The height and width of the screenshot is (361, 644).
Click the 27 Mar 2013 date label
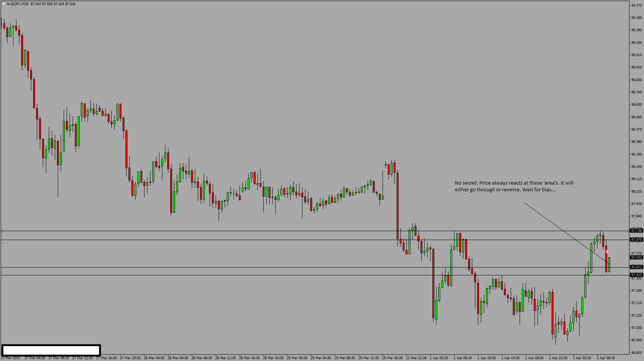[x=10, y=358]
